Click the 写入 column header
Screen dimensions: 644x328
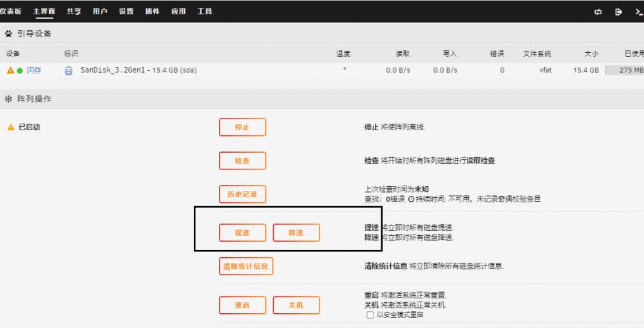point(450,54)
